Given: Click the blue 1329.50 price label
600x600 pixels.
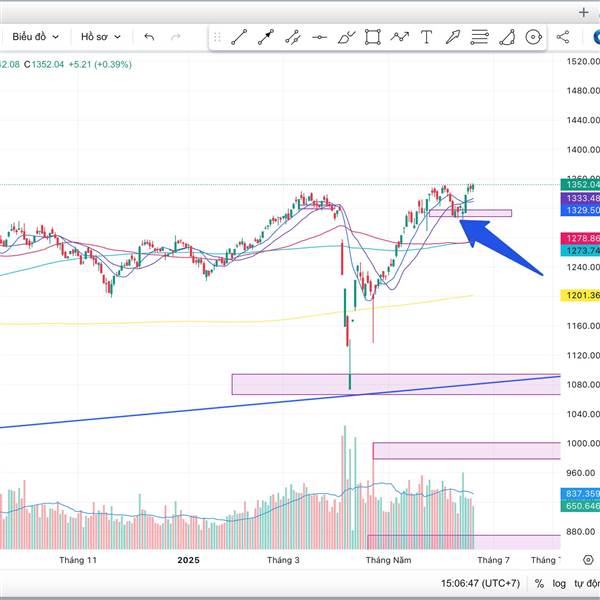Looking at the screenshot, I should 580,210.
